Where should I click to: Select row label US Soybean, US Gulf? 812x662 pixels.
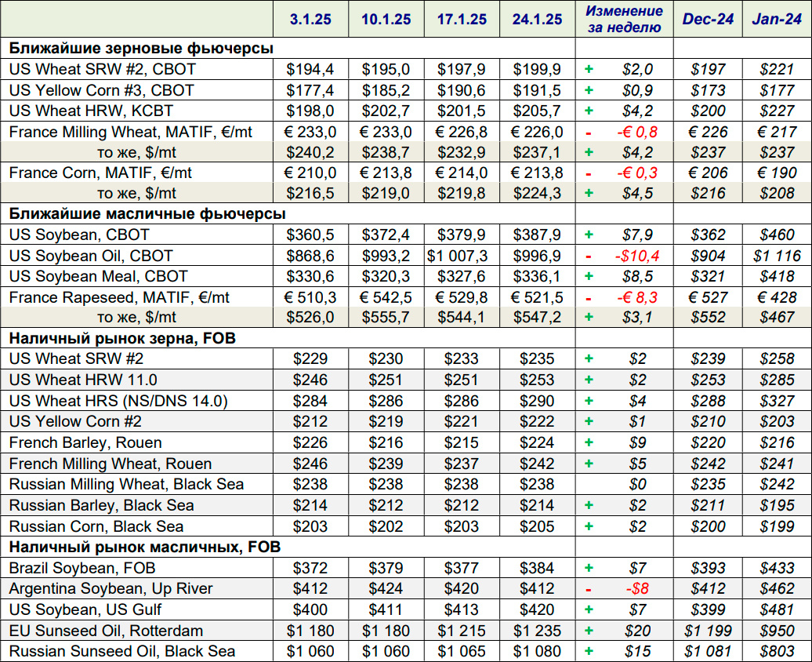(x=85, y=609)
